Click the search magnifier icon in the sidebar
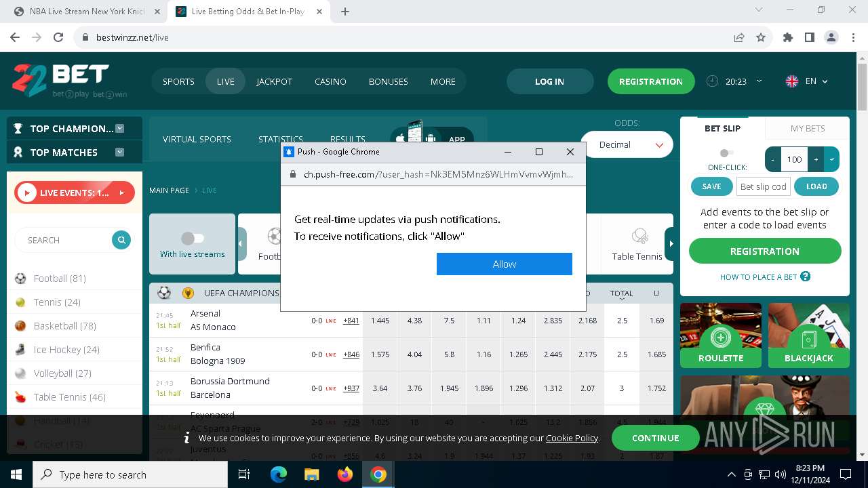The height and width of the screenshot is (488, 868). 121,240
